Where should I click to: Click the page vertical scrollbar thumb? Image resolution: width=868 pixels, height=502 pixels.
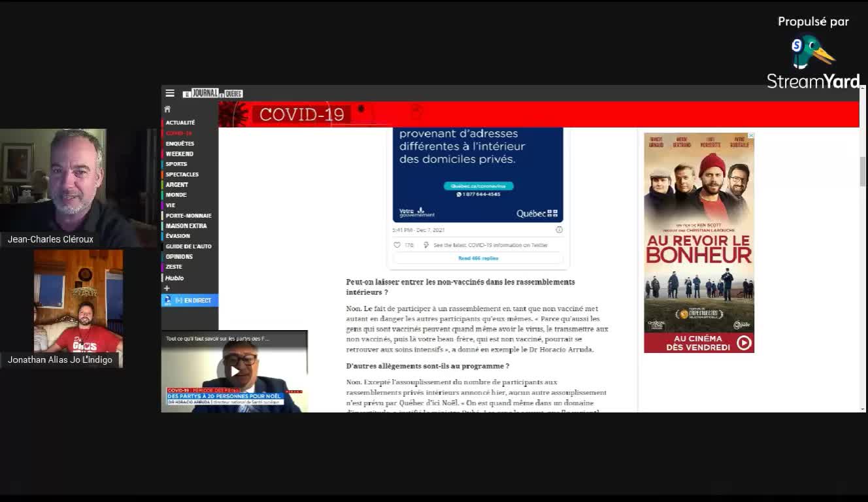click(863, 171)
